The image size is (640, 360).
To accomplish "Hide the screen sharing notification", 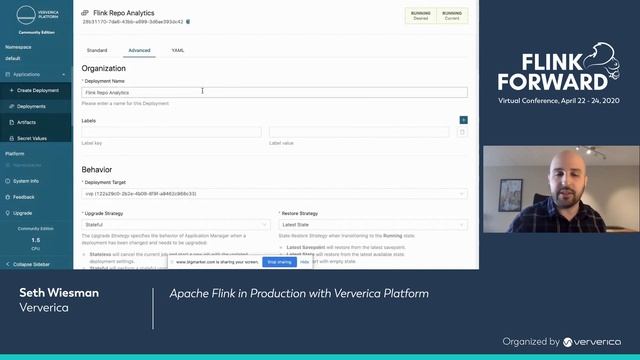I will (x=304, y=262).
